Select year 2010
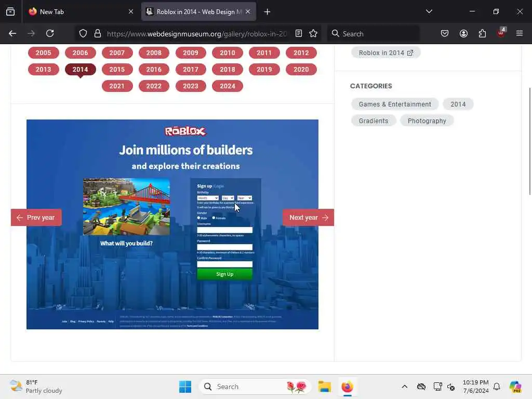532x399 pixels. coord(228,52)
